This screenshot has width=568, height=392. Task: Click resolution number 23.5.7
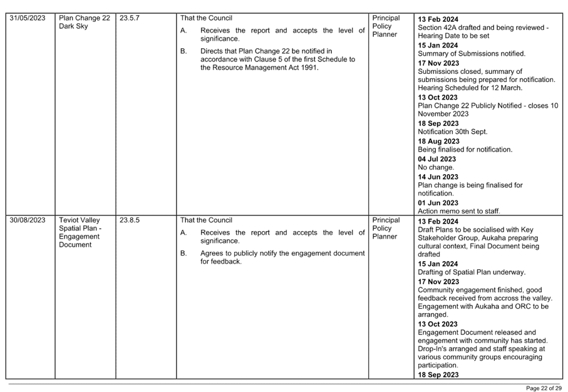click(128, 18)
